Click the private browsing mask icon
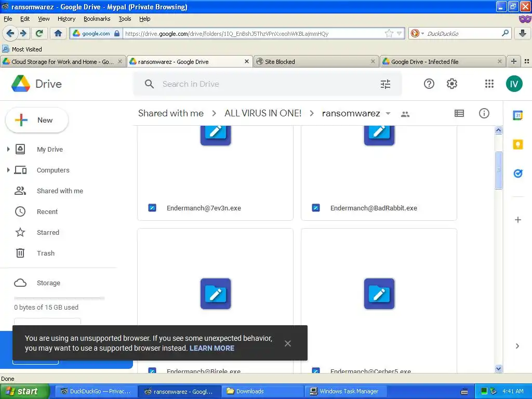Image resolution: width=532 pixels, height=399 pixels. (525, 19)
